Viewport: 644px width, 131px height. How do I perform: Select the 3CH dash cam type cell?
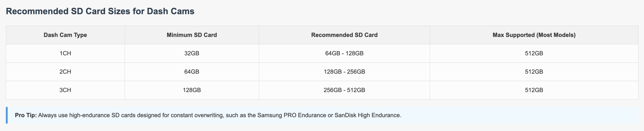[x=65, y=90]
